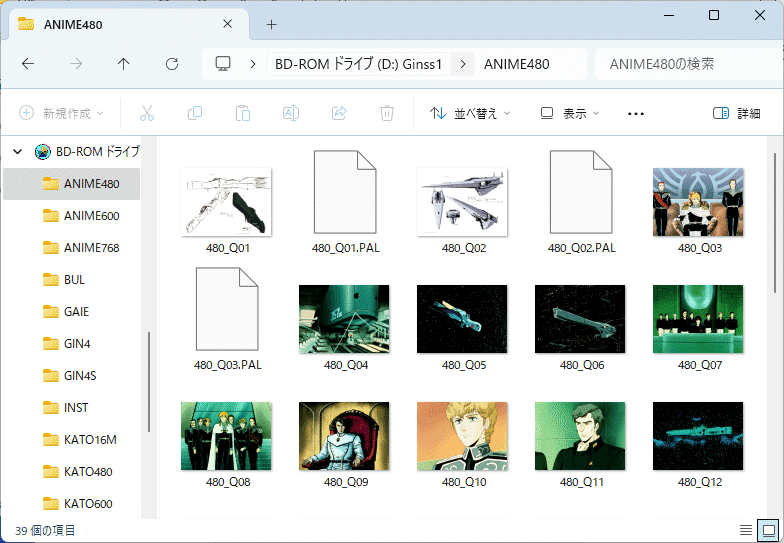Select the 480_Q03 image thumbnail
The height and width of the screenshot is (543, 784).
click(x=698, y=202)
